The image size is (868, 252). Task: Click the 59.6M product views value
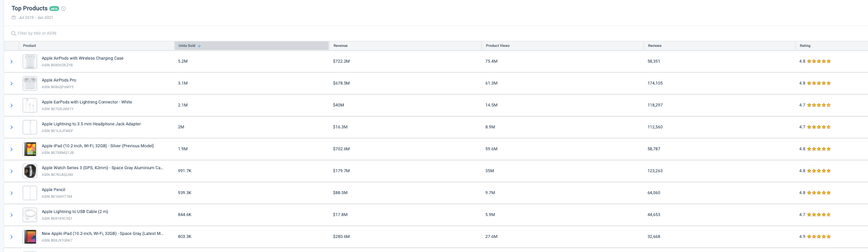pos(491,149)
